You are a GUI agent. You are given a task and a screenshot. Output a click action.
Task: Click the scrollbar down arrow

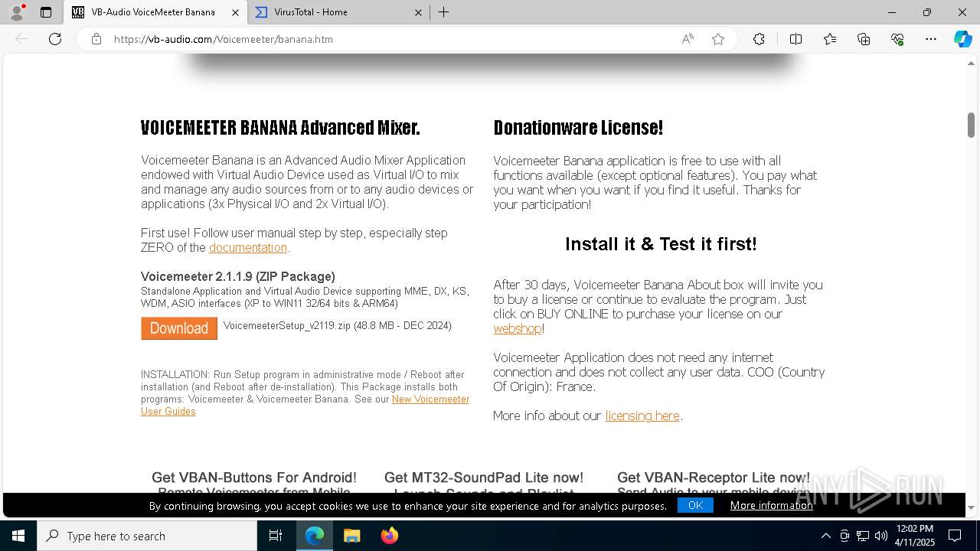pyautogui.click(x=971, y=507)
